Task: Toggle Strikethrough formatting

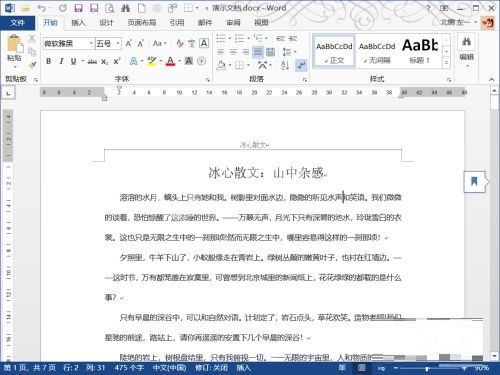Action: point(92,61)
